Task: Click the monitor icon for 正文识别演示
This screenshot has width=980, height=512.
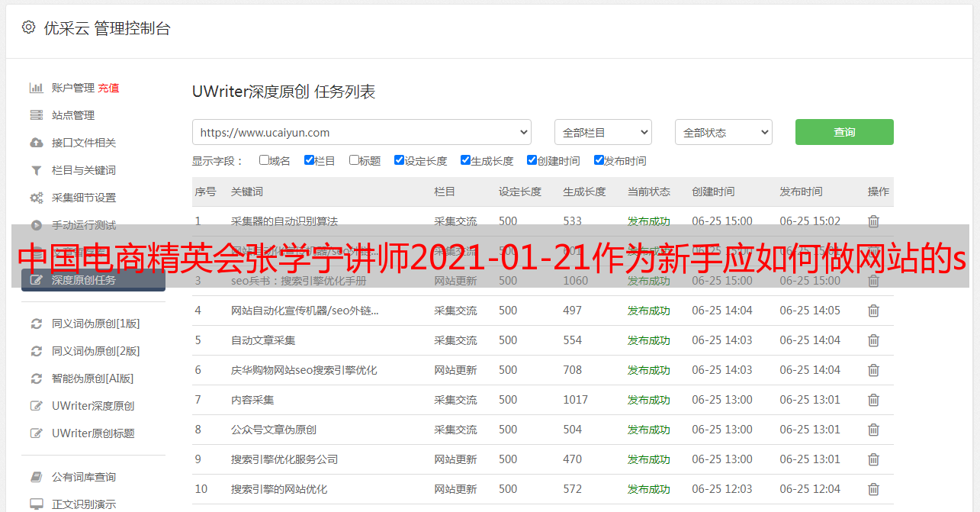Action: [36, 504]
